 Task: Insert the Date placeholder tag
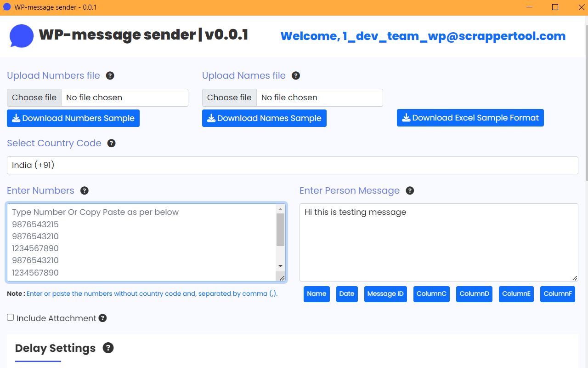coord(347,294)
